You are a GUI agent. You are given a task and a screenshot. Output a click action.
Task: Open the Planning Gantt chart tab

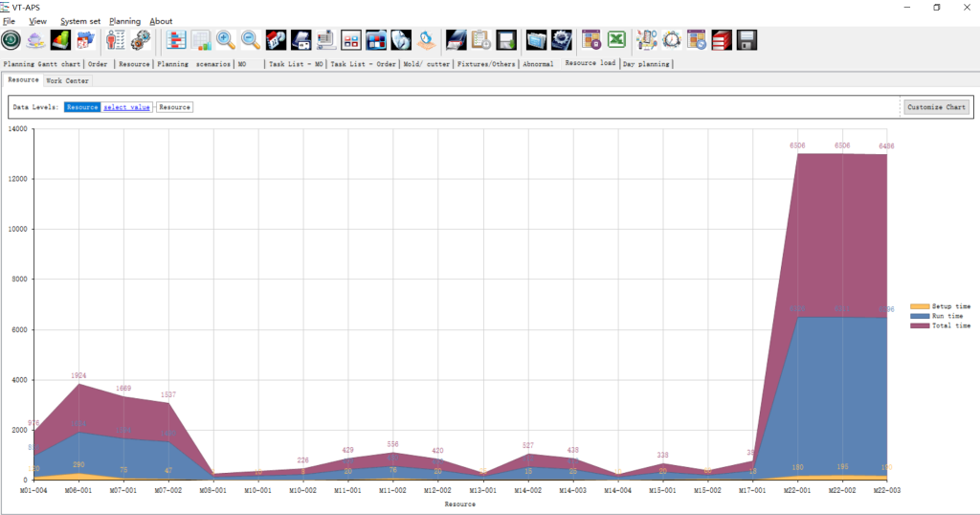click(x=42, y=64)
